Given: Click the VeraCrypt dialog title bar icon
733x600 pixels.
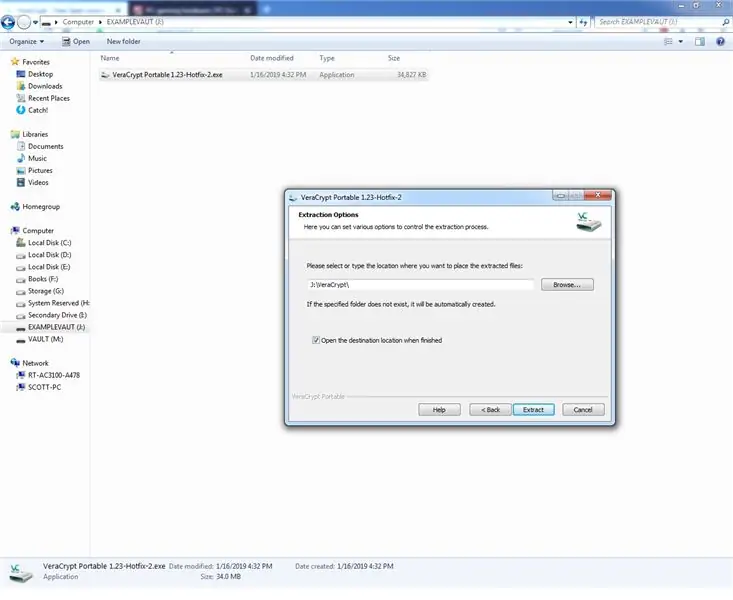Looking at the screenshot, I should tap(293, 197).
